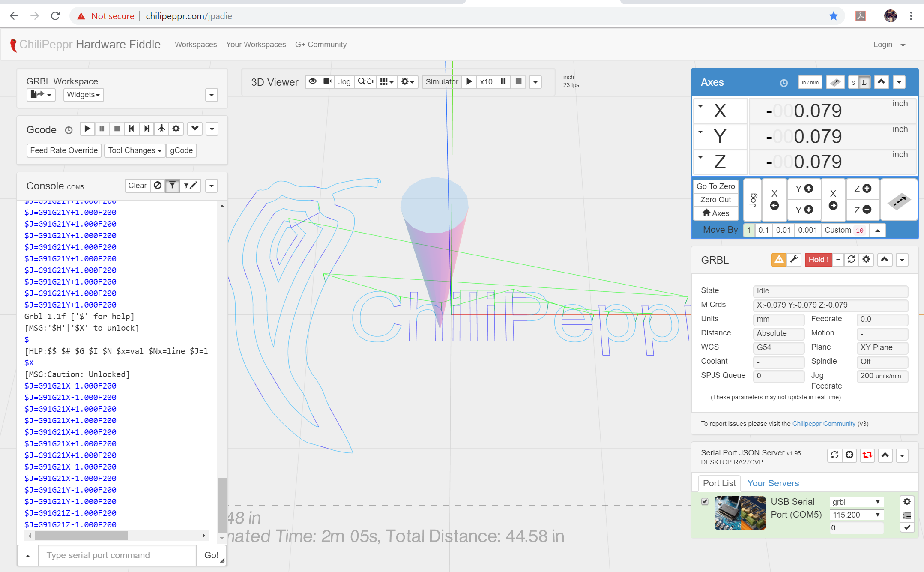Jog Z axis minus
The width and height of the screenshot is (924, 572).
pos(863,210)
